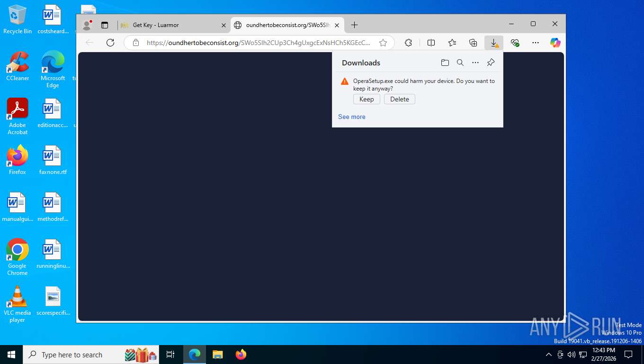Close the Get Key - Luarmor tab
644x364 pixels.
click(224, 25)
